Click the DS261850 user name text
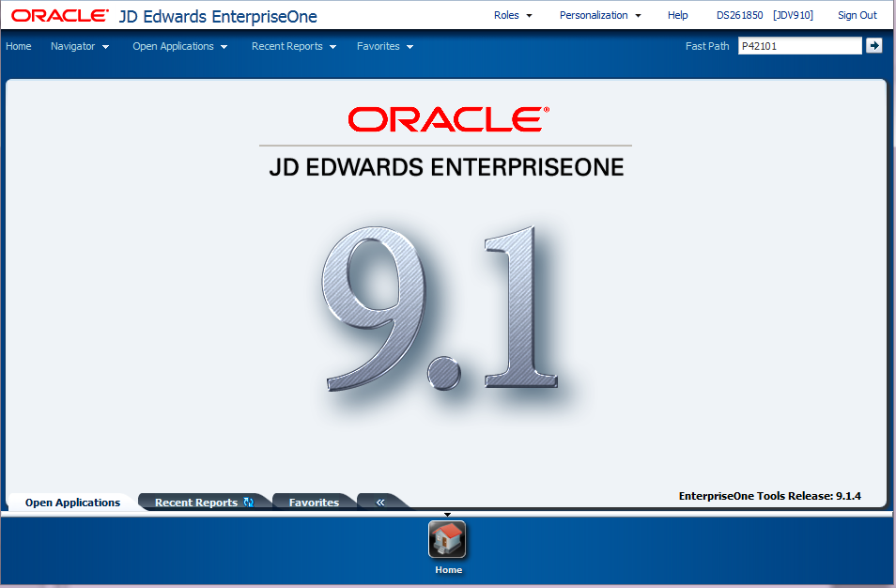 [x=739, y=15]
